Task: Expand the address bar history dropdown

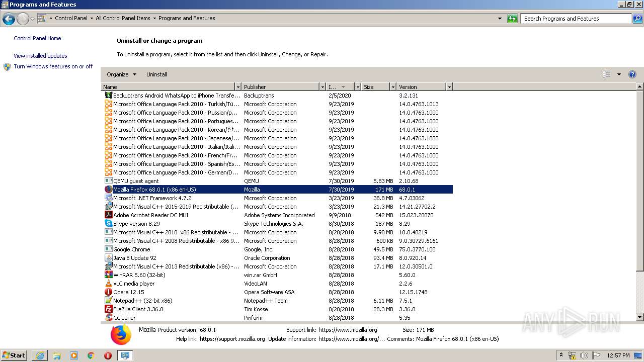Action: [500, 19]
